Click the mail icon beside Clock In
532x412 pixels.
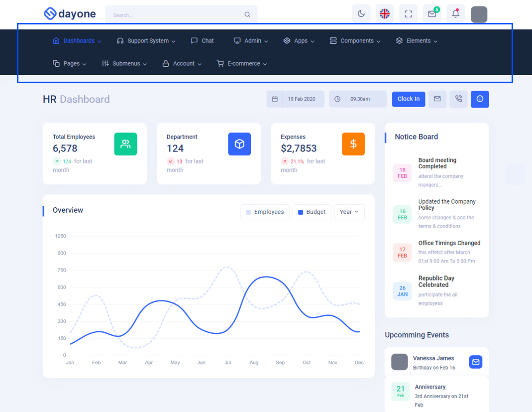click(x=437, y=99)
